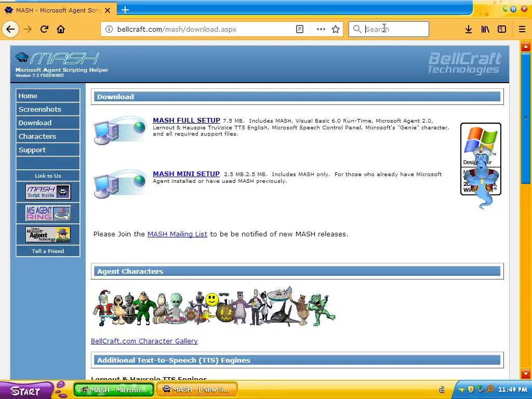This screenshot has width=532, height=399.
Task: Click the magnifier tray icon
Action: (490, 390)
